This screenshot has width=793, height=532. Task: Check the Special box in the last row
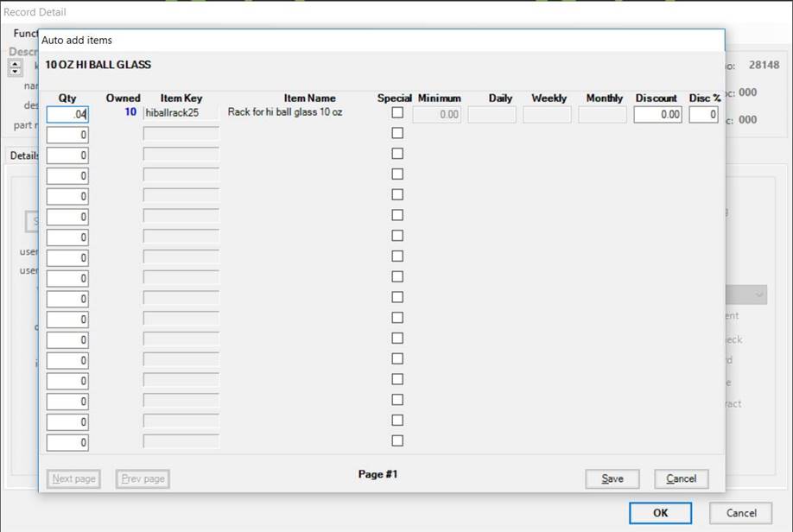pos(397,441)
